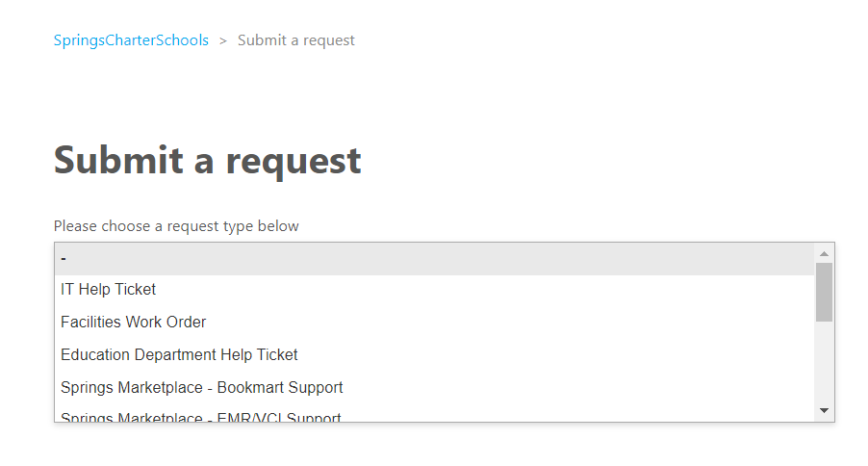Select Springs Marketplace - Bookmart Support
868x466 pixels.
point(201,388)
